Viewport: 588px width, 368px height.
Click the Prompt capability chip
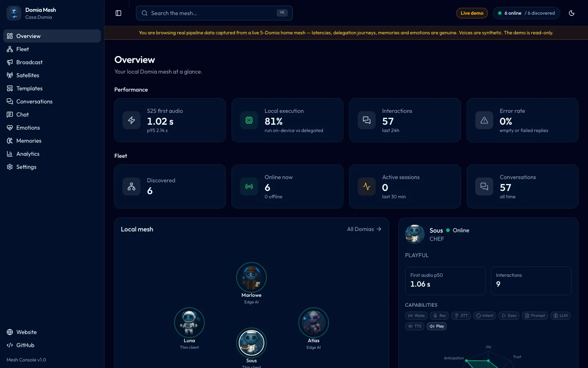coord(535,316)
